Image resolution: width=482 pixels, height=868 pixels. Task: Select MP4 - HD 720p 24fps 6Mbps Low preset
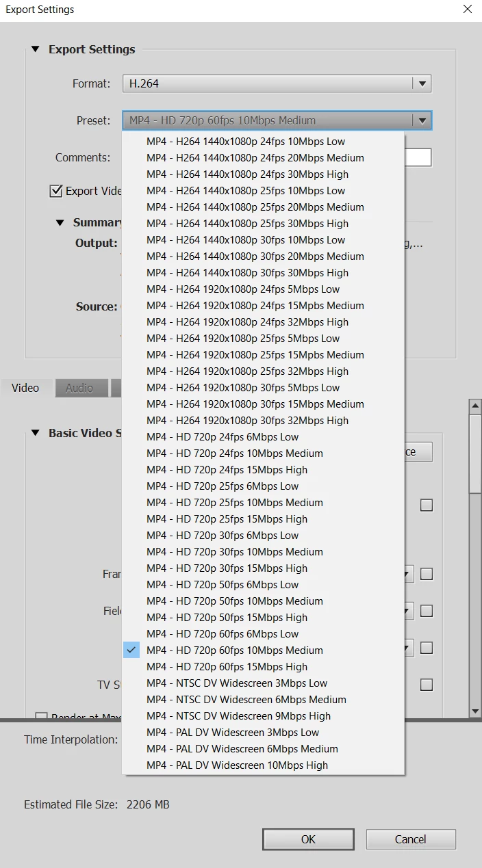click(223, 437)
